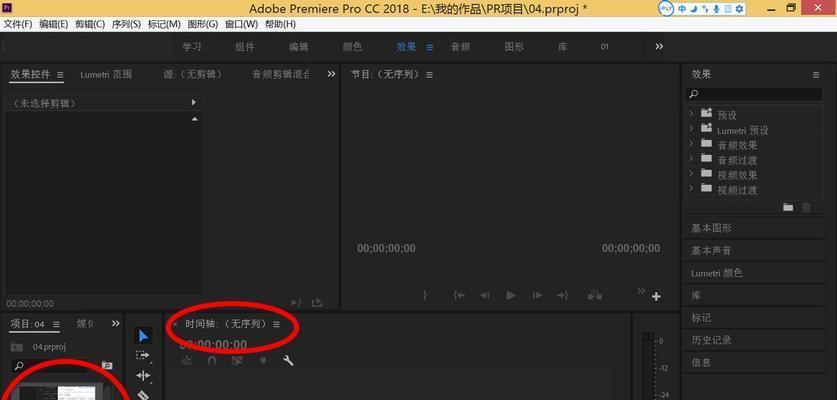
Task: Activate the IME microphone voice input
Action: pos(716,9)
